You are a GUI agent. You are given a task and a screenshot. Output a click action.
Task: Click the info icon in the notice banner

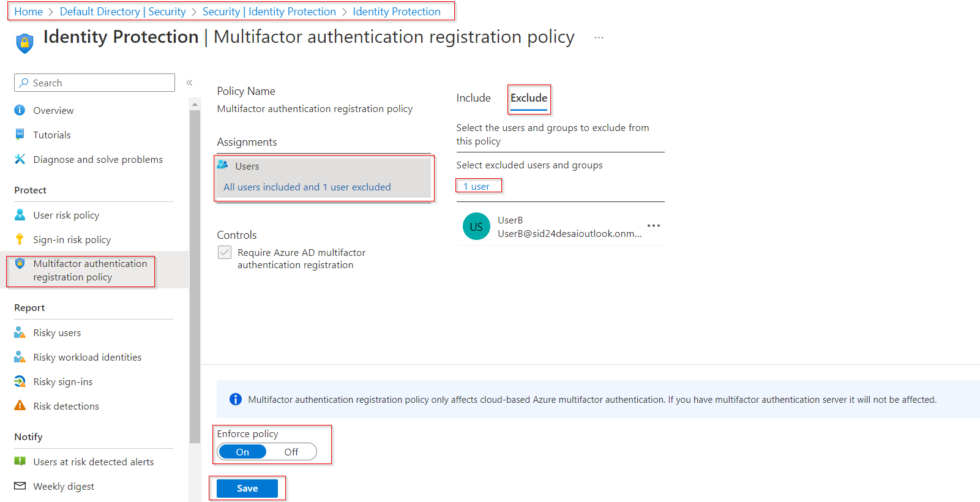[x=235, y=399]
